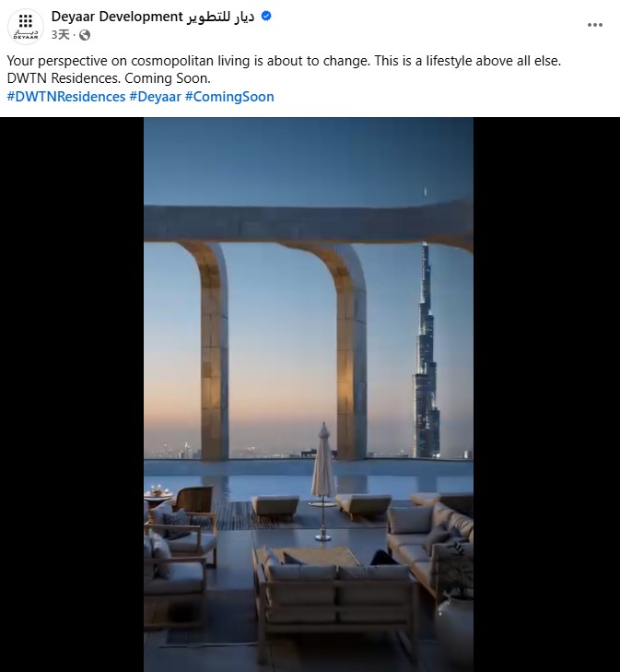Click the text DWTN Residences. Coming Soon.
620x672 pixels.
pos(109,78)
